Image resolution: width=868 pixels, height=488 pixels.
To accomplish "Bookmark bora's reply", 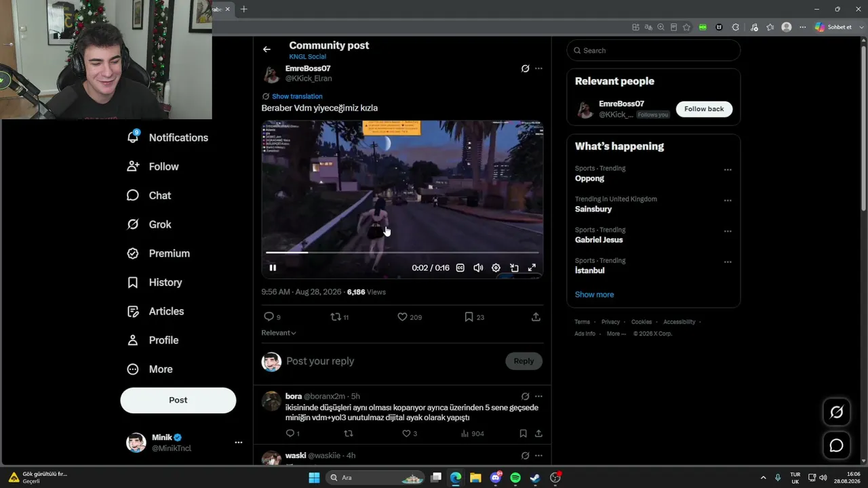I will pos(523,433).
